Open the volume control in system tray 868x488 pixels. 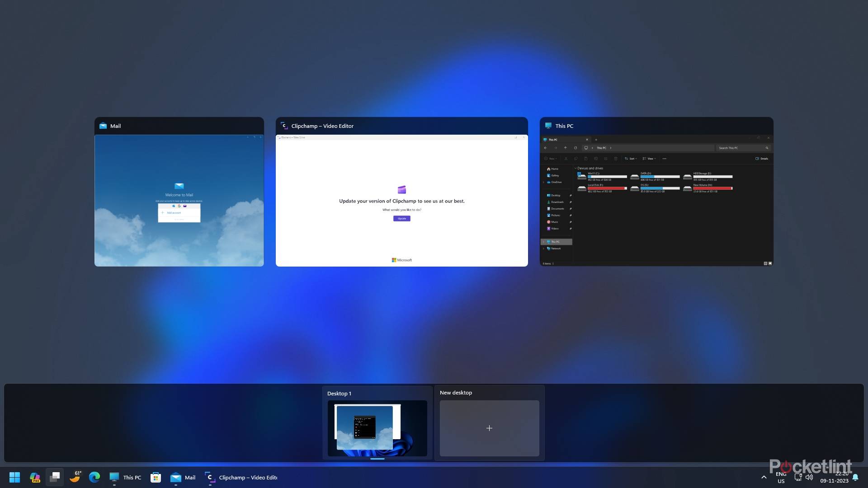pyautogui.click(x=809, y=477)
